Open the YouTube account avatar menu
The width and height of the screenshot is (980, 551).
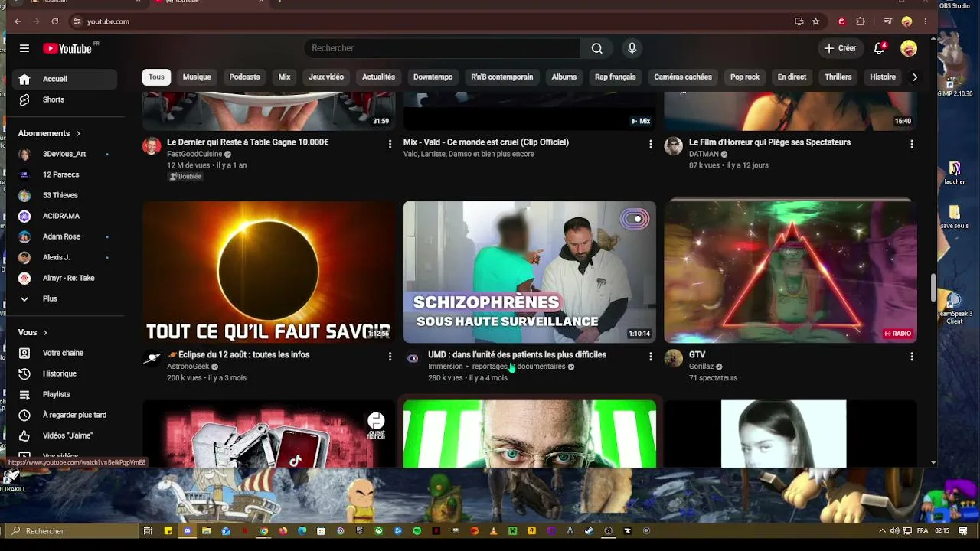(x=909, y=48)
